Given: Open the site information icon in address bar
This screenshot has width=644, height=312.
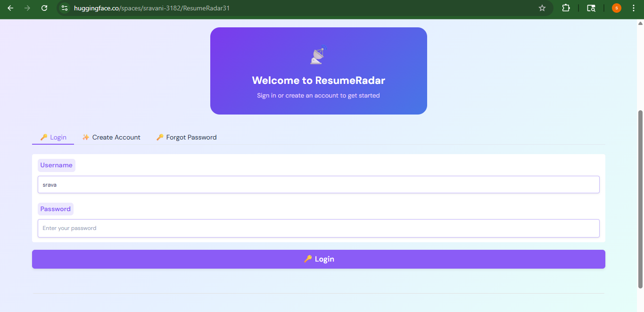Looking at the screenshot, I should pyautogui.click(x=64, y=8).
